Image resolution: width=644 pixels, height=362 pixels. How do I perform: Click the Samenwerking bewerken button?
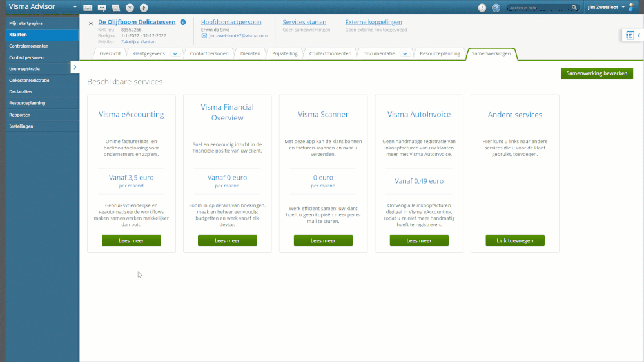[597, 73]
